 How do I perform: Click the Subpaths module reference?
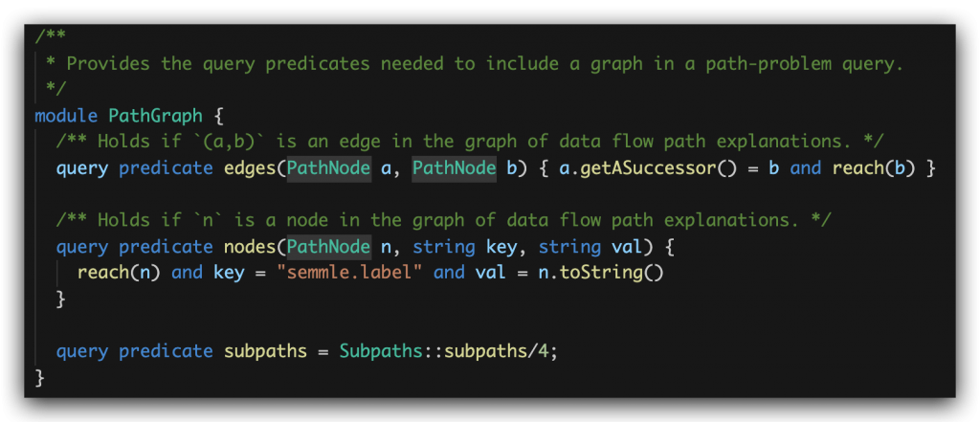(x=381, y=351)
